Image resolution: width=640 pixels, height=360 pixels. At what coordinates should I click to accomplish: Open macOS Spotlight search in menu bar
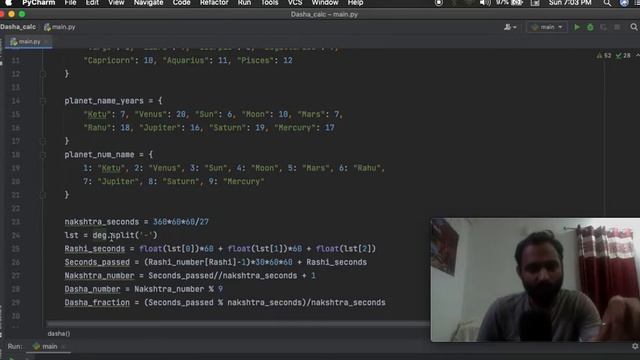[x=607, y=3]
